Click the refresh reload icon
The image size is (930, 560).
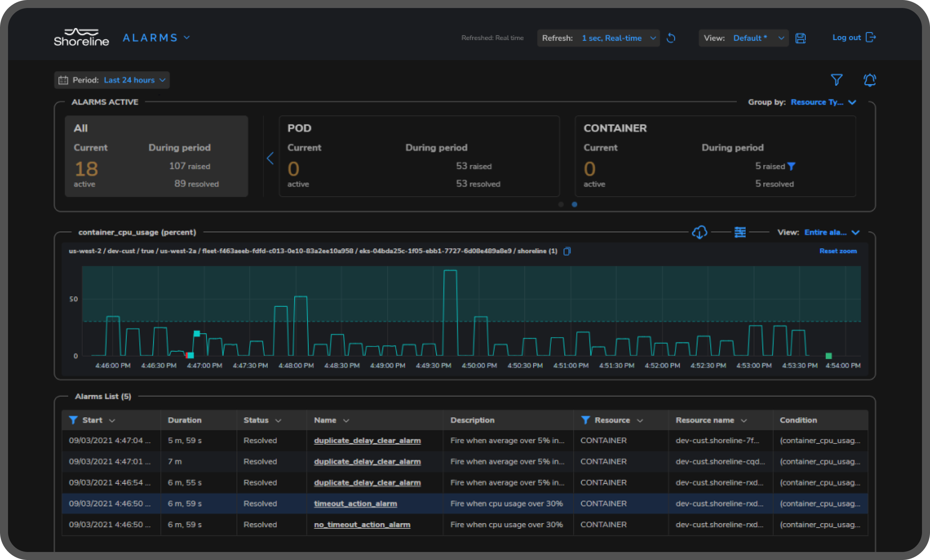pyautogui.click(x=671, y=38)
